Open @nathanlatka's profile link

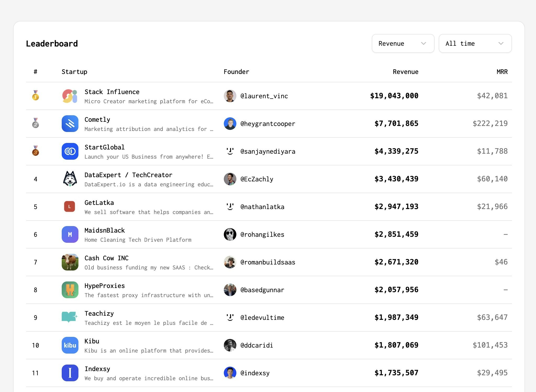[262, 207]
